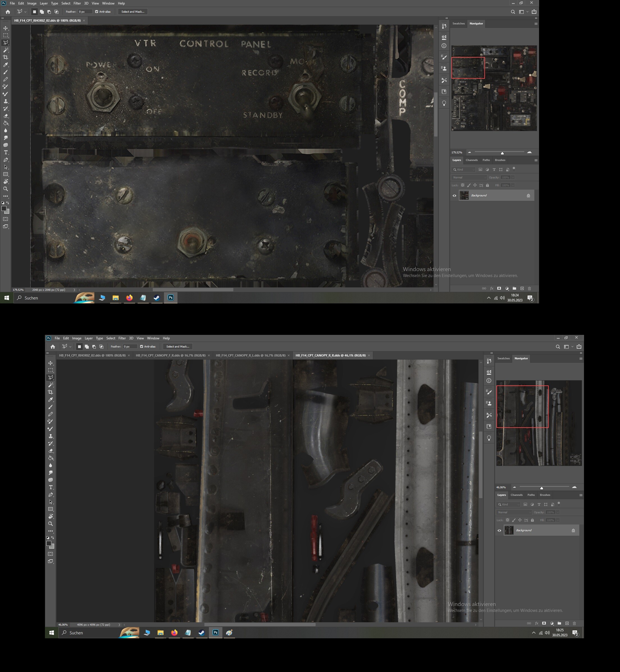Select the Polygonal Lasso tool in bottom window

[x=51, y=378]
